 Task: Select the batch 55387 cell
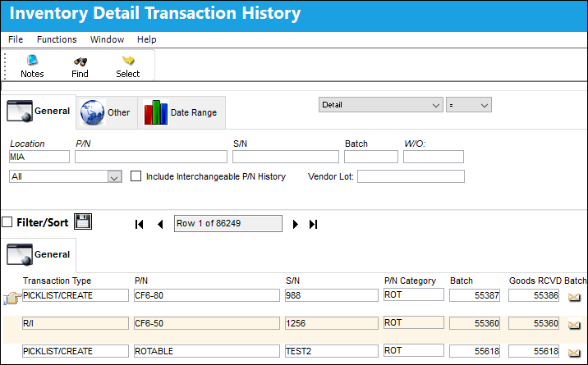[475, 295]
